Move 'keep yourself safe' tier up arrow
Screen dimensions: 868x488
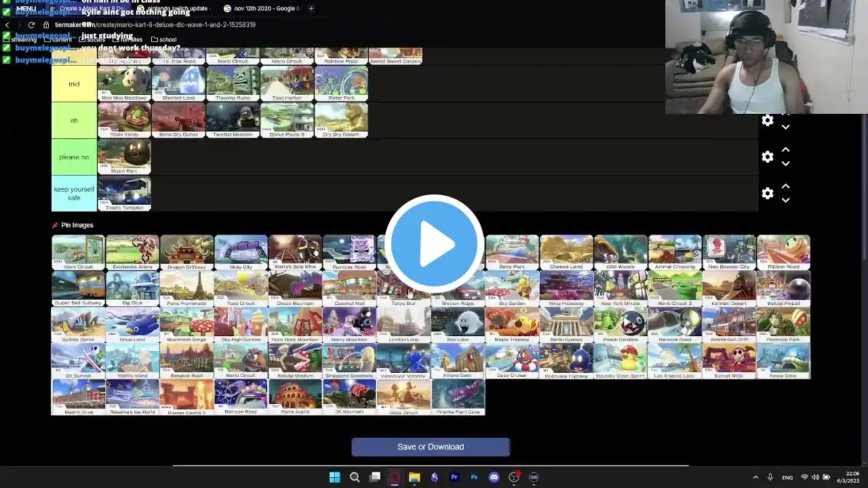[785, 186]
